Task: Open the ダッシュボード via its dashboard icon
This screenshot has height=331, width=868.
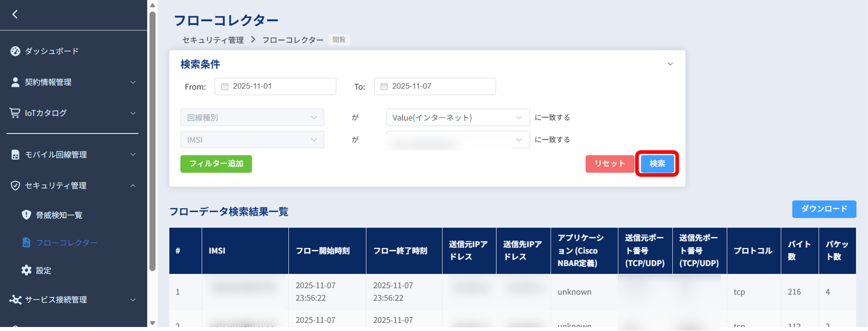Action: coord(15,51)
